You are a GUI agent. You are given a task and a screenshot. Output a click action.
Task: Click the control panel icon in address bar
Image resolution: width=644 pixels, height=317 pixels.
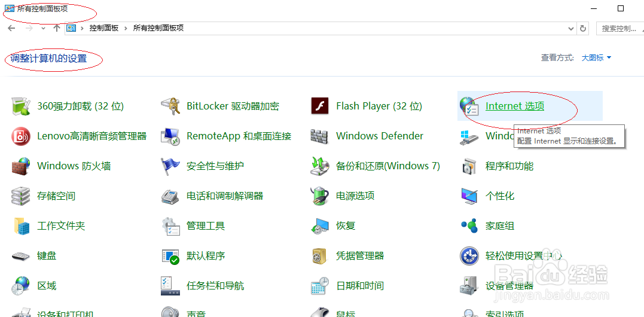(71, 28)
